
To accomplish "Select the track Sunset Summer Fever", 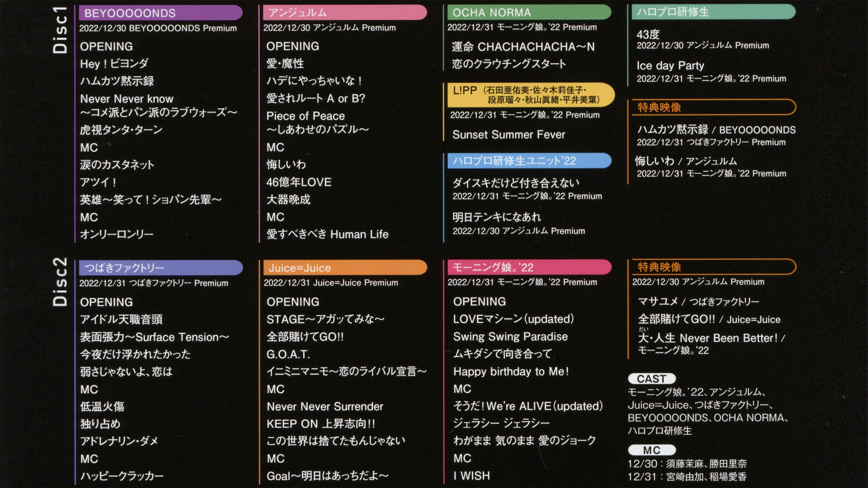I will tap(509, 135).
